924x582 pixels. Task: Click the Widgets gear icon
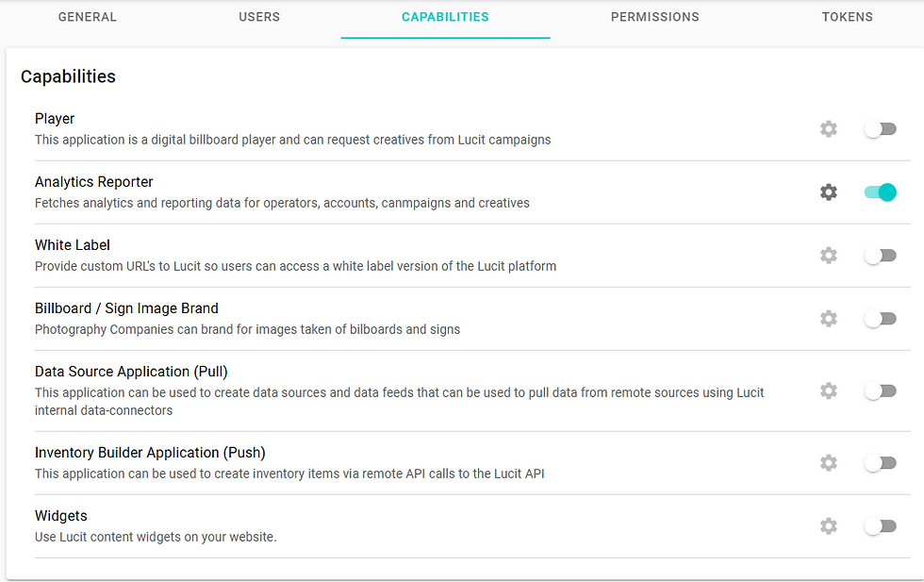coord(829,526)
